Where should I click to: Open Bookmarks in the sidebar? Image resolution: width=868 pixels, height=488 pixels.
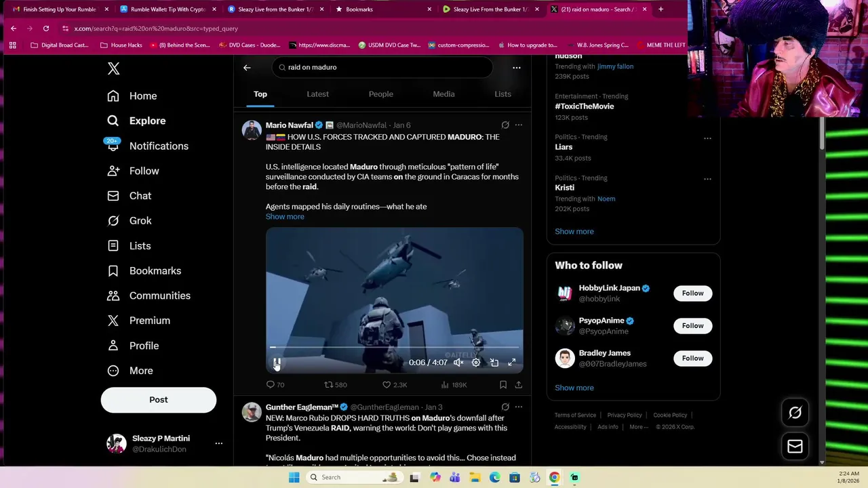[x=144, y=270]
